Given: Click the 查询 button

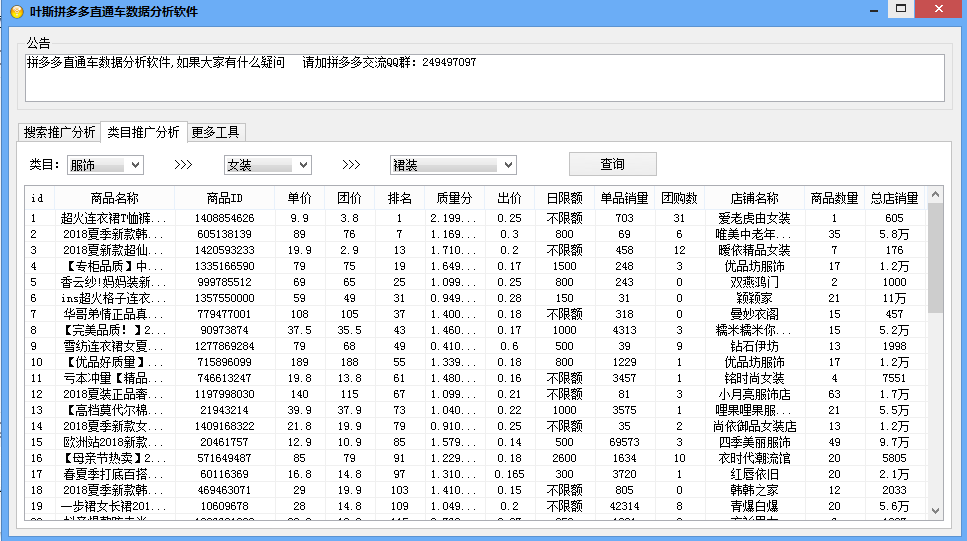Looking at the screenshot, I should click(x=612, y=164).
